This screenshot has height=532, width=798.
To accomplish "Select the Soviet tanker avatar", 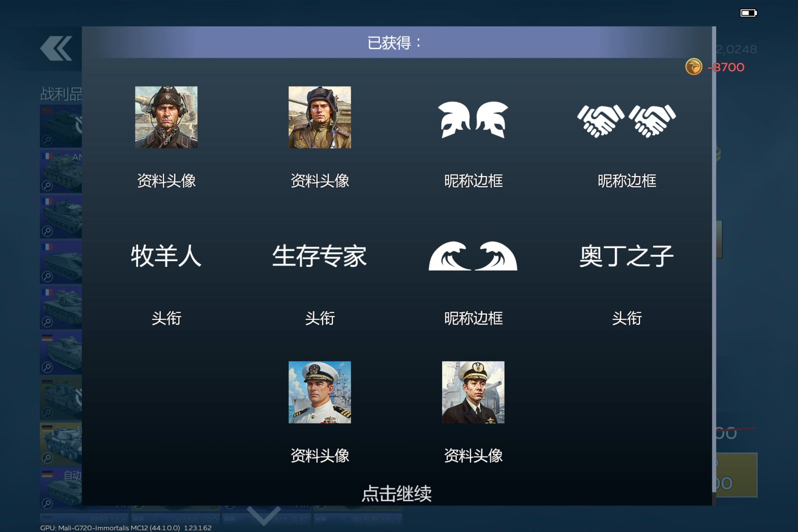I will (x=320, y=117).
